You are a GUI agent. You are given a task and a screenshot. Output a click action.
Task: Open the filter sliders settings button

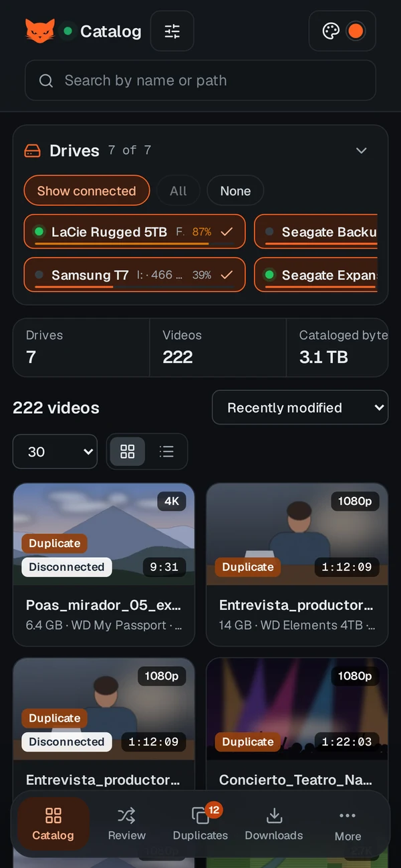pos(172,31)
